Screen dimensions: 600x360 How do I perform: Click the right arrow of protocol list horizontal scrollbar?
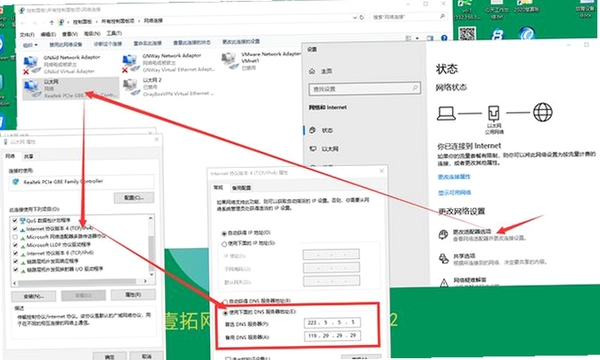[145, 281]
